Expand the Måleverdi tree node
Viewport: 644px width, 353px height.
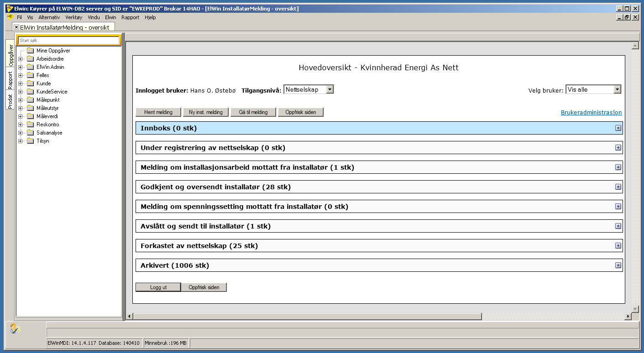[21, 116]
